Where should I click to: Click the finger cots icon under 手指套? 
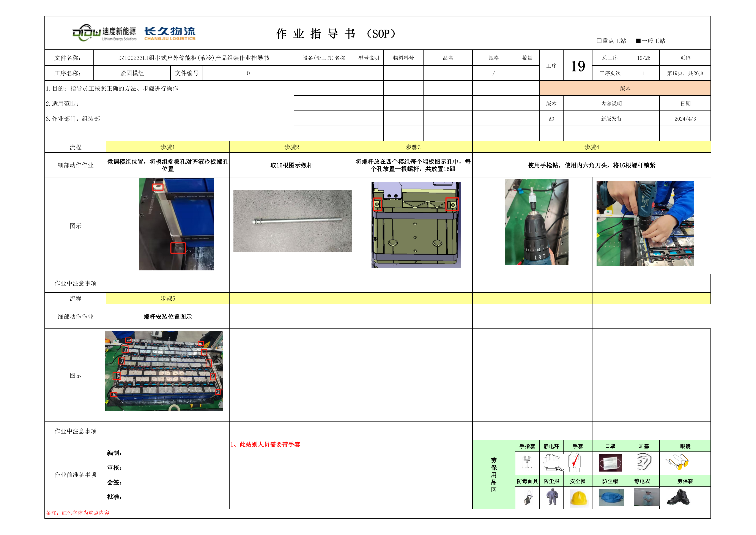(527, 462)
